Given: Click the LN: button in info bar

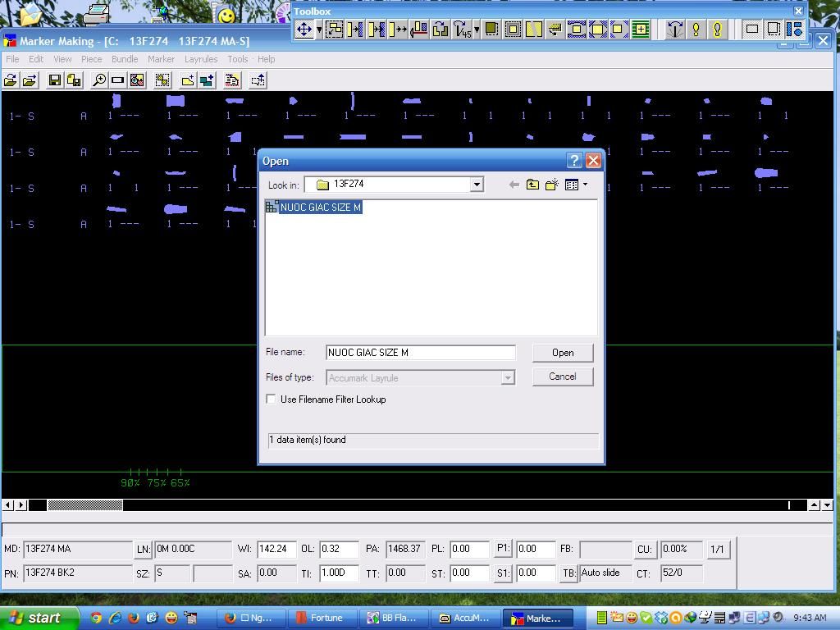Looking at the screenshot, I should tap(143, 550).
